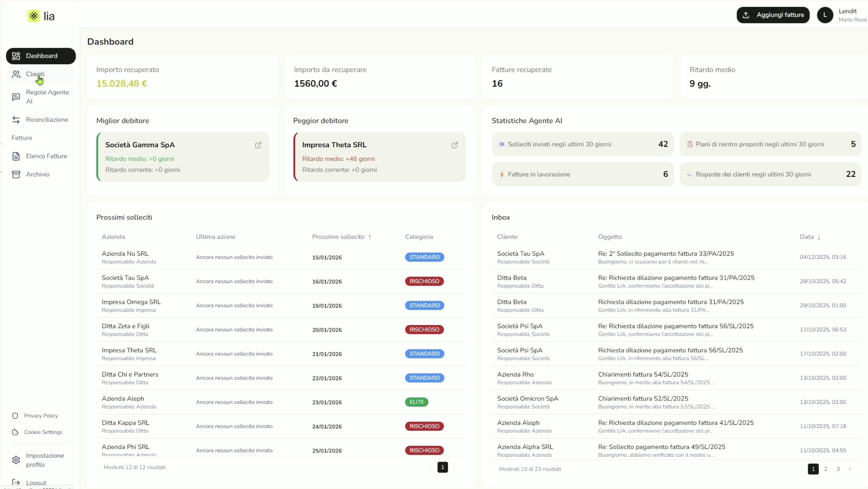Open Azienda Nu SRL sollecito row
Viewport: 868px width, 489px height.
click(x=125, y=254)
